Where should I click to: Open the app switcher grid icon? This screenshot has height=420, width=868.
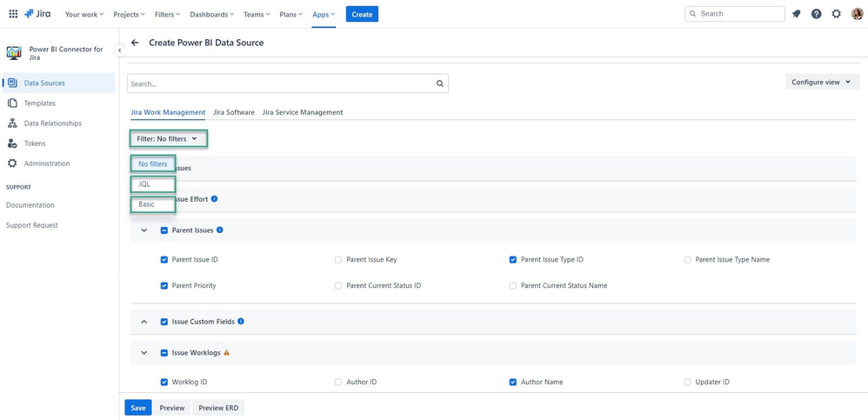click(x=13, y=15)
